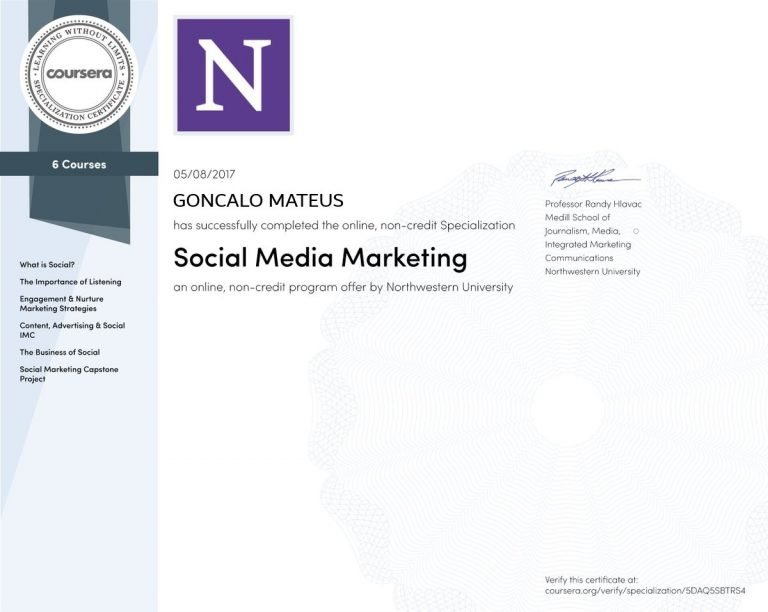Click the 'Verify this certificate at:' text
This screenshot has height=612, width=768.
coord(591,578)
